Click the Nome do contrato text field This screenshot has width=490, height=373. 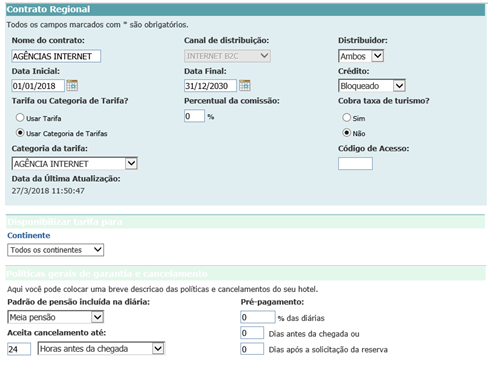56,56
